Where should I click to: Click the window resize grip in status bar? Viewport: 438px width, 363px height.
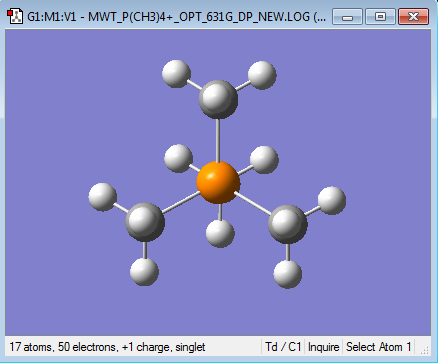coord(425,350)
